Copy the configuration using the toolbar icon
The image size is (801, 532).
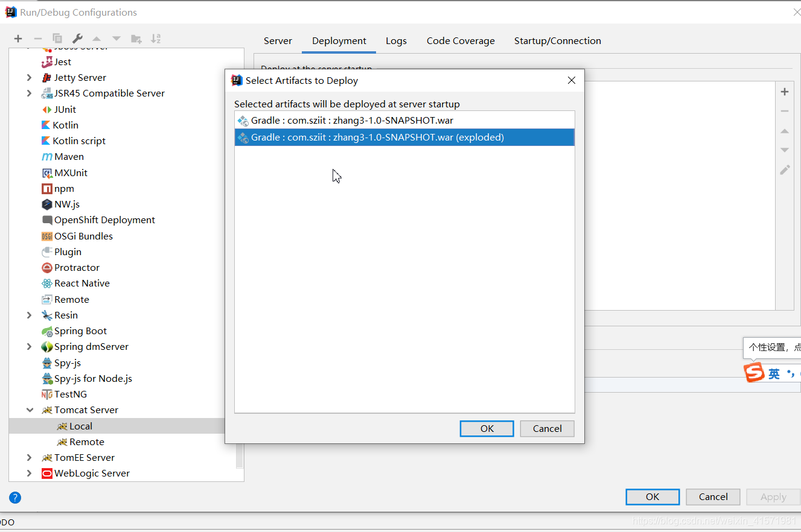[x=57, y=39]
